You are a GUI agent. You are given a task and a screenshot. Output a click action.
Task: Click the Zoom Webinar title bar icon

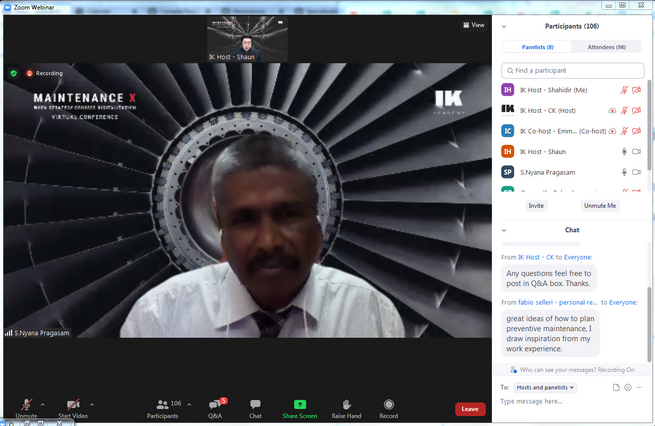7,7
